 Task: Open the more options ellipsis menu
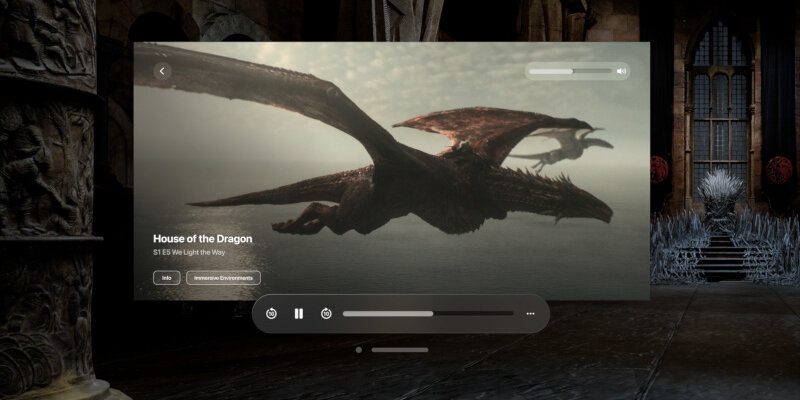pos(530,314)
